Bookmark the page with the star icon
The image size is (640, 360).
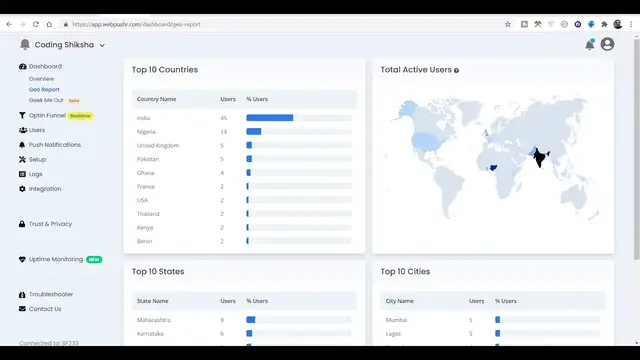[x=508, y=24]
